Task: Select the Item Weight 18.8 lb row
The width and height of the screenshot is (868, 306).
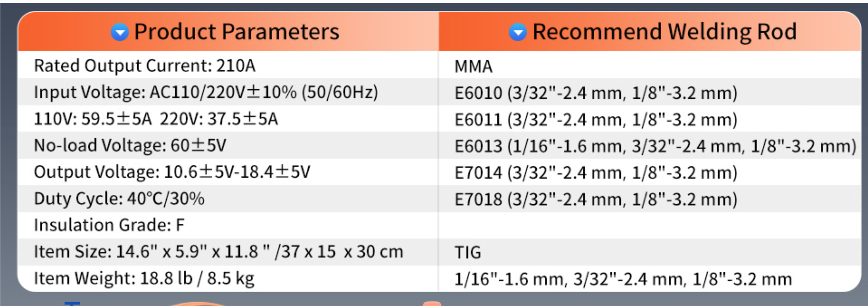Action: 144,278
